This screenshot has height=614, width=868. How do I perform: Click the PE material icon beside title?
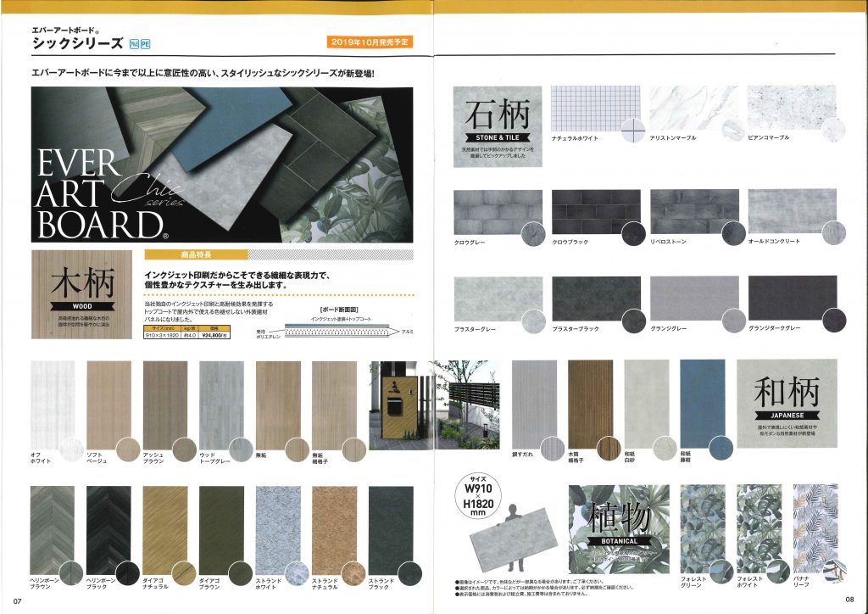(145, 44)
